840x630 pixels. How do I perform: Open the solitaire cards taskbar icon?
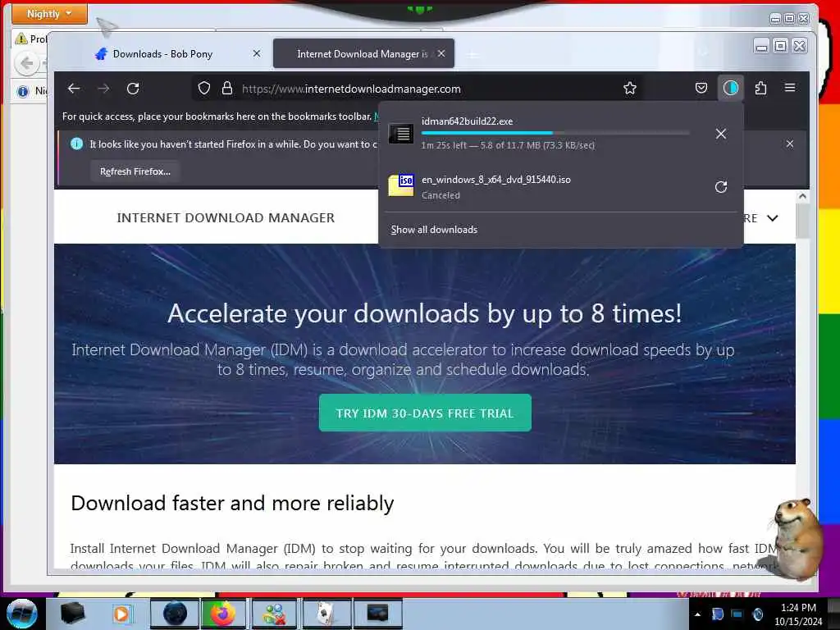coord(326,614)
